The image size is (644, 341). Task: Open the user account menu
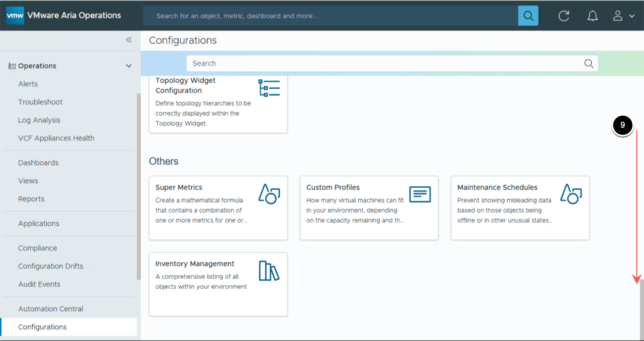[623, 16]
